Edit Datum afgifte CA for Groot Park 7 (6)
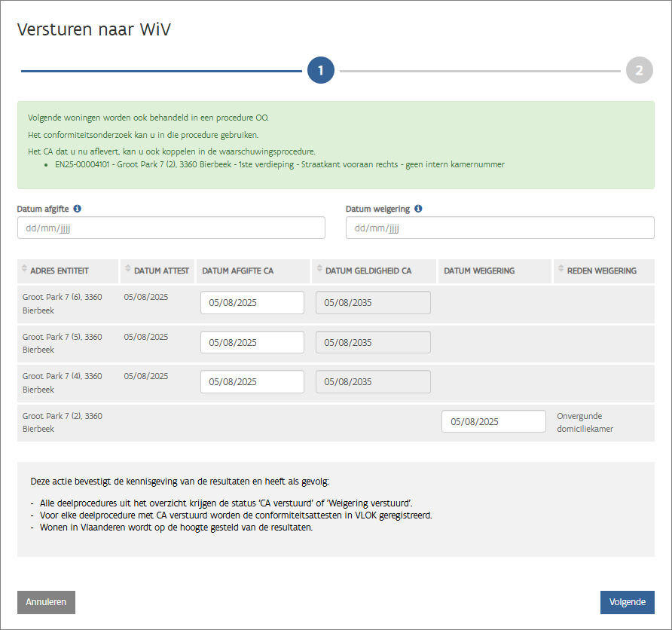 252,303
